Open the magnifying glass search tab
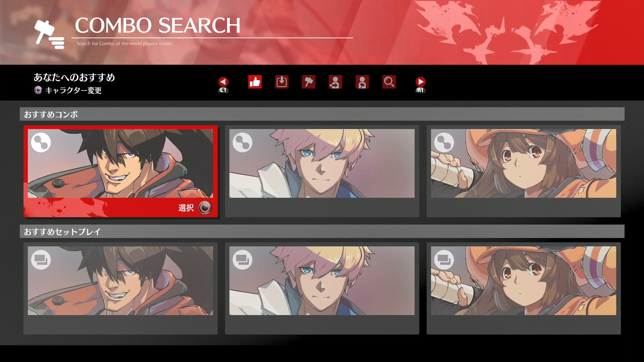Screen dimensions: 644x362 tap(389, 82)
